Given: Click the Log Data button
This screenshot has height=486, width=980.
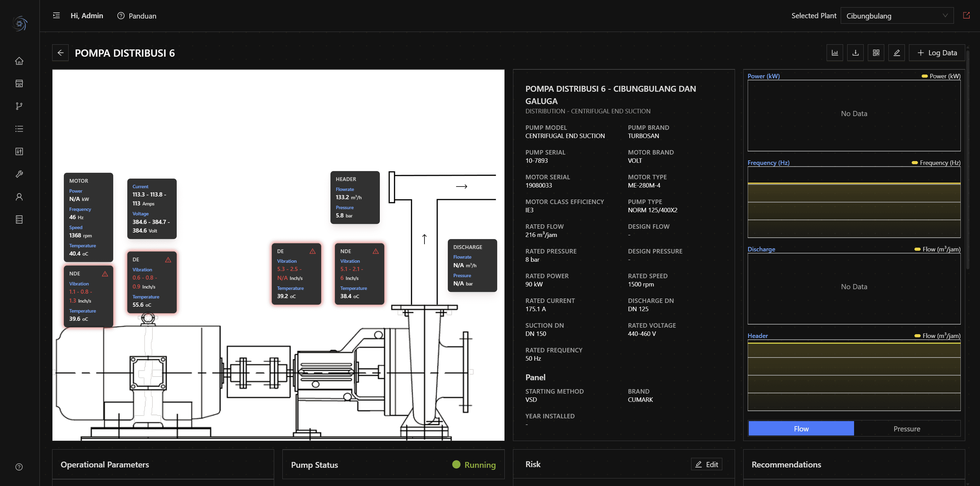Looking at the screenshot, I should pos(937,53).
